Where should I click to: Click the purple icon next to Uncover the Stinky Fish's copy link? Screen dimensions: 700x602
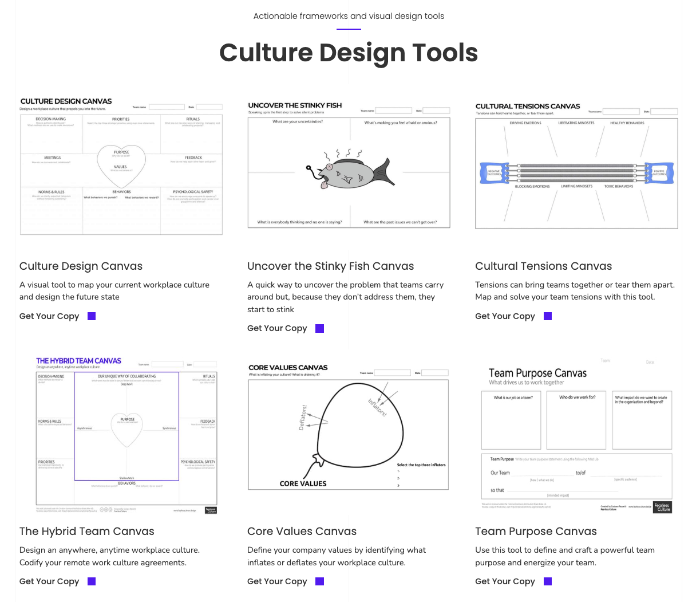pos(319,328)
